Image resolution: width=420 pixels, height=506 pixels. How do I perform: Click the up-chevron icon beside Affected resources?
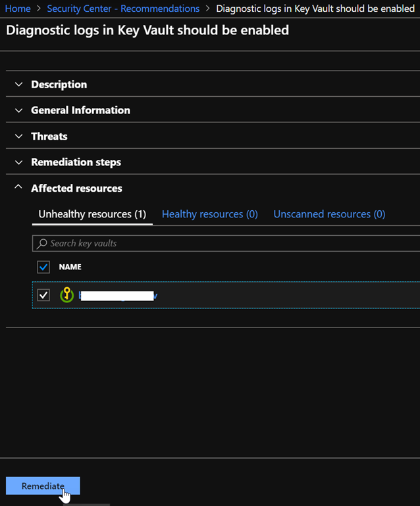18,188
